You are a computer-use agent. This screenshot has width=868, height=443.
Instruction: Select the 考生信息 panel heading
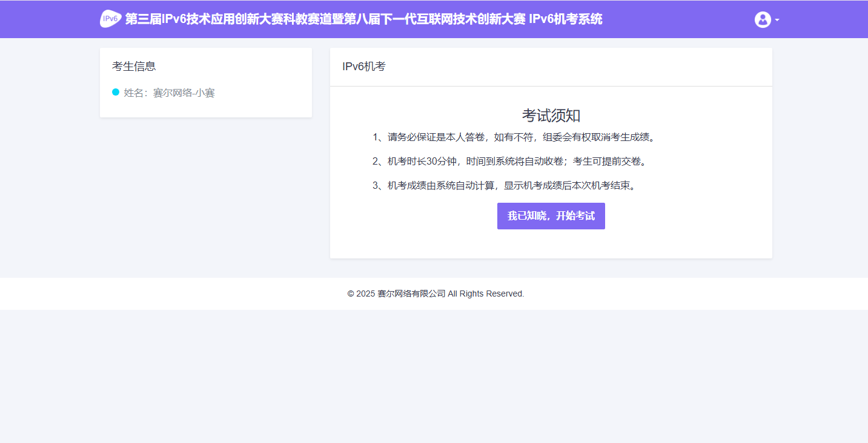tap(134, 67)
